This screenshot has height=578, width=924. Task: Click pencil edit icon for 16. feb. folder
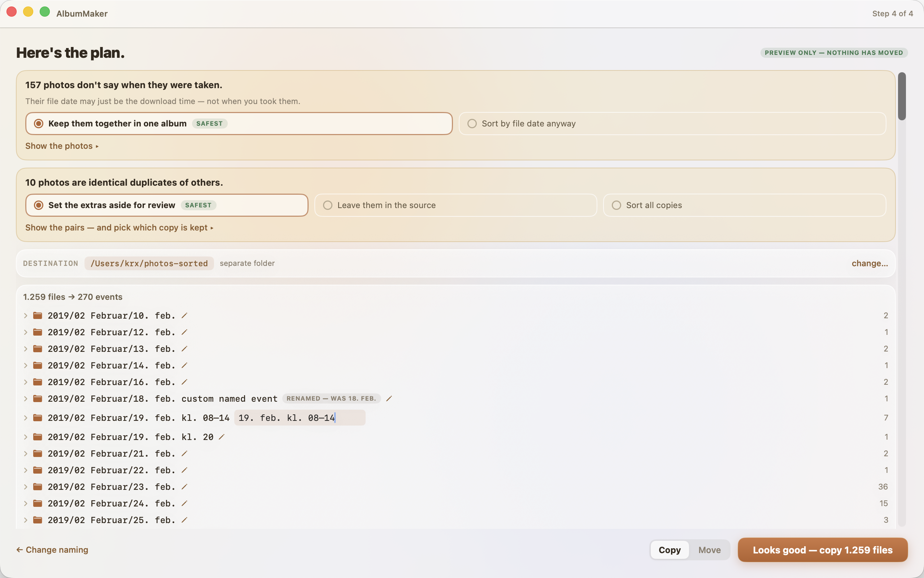click(x=184, y=382)
